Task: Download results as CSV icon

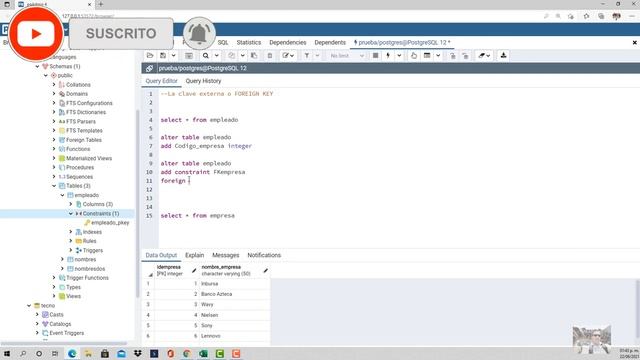Action: [503, 56]
